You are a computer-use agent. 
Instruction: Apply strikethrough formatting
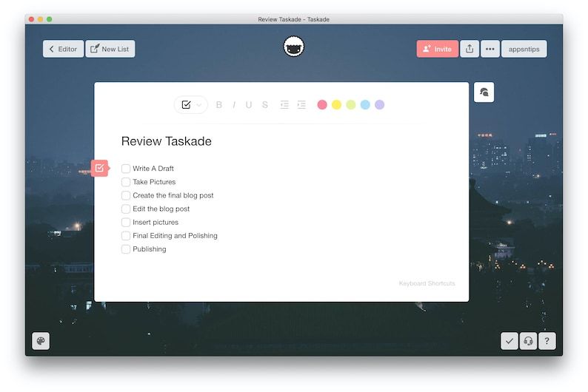[265, 105]
